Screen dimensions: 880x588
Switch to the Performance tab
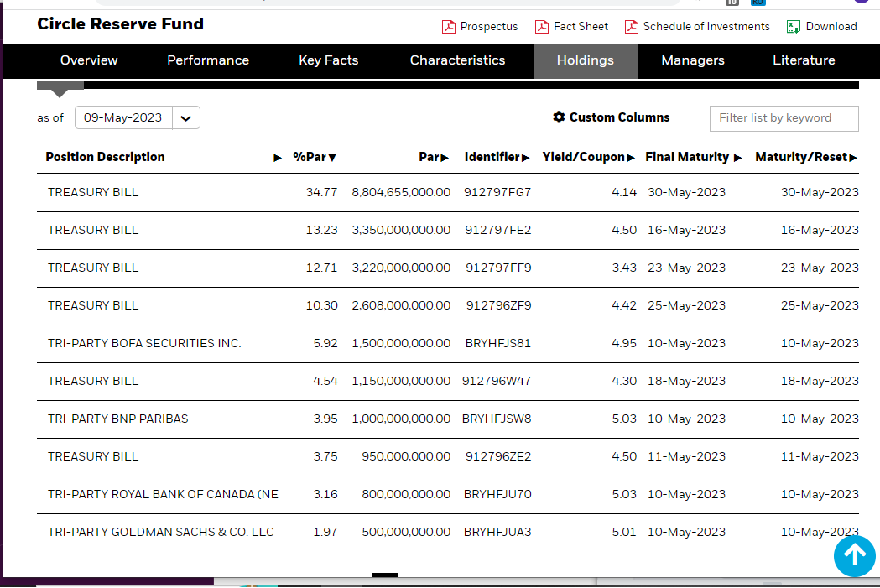[208, 60]
